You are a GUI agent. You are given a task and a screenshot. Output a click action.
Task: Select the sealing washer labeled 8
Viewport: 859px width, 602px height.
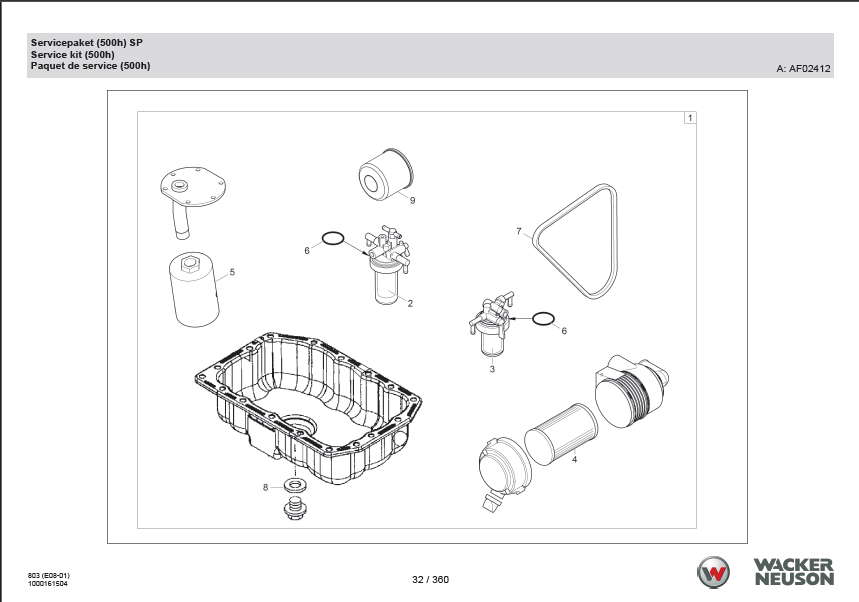[x=293, y=487]
